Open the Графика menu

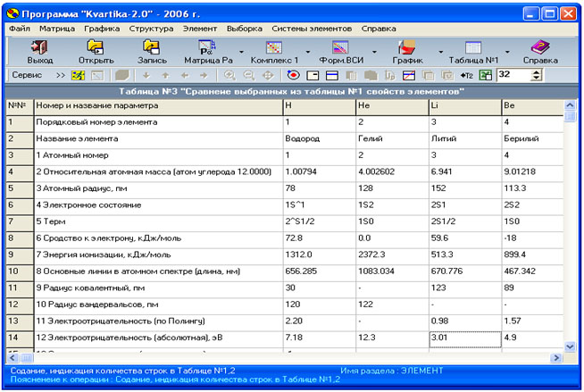pos(102,29)
